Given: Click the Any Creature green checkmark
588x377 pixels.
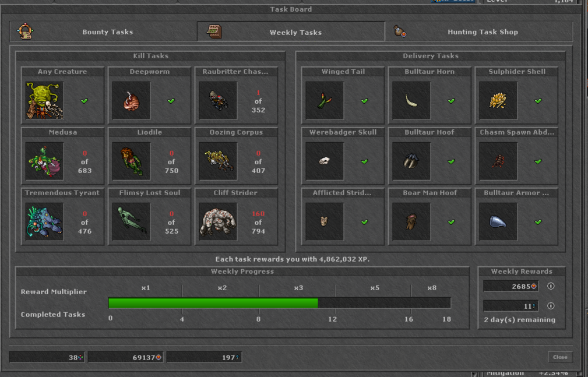Looking at the screenshot, I should (84, 101).
